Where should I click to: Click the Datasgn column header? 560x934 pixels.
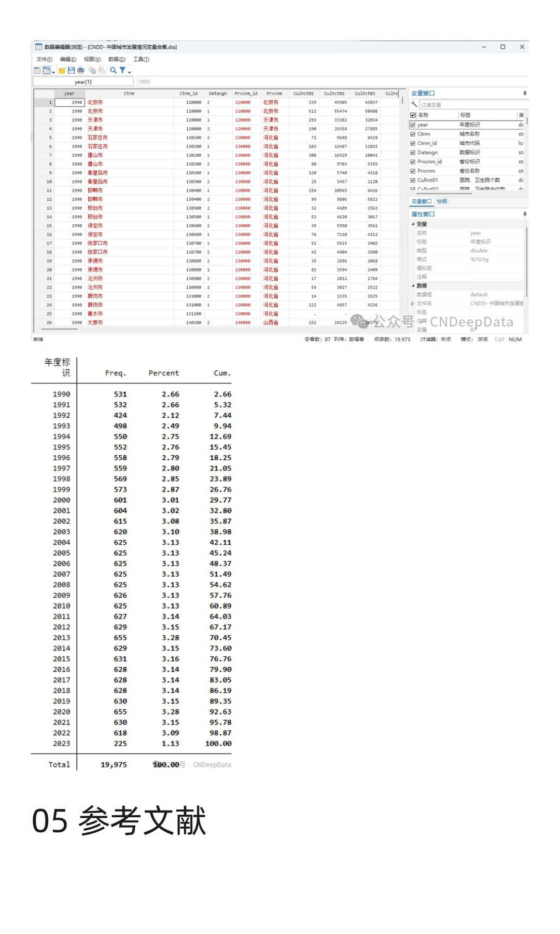click(218, 93)
